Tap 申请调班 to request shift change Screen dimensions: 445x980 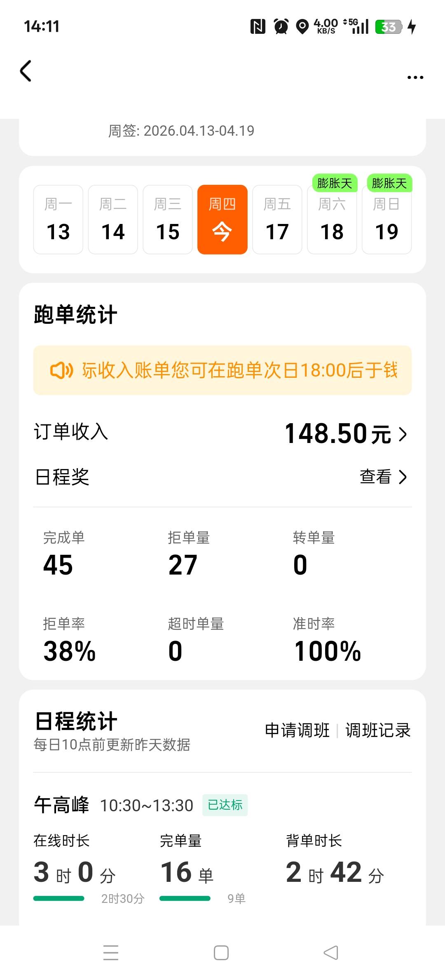(297, 730)
